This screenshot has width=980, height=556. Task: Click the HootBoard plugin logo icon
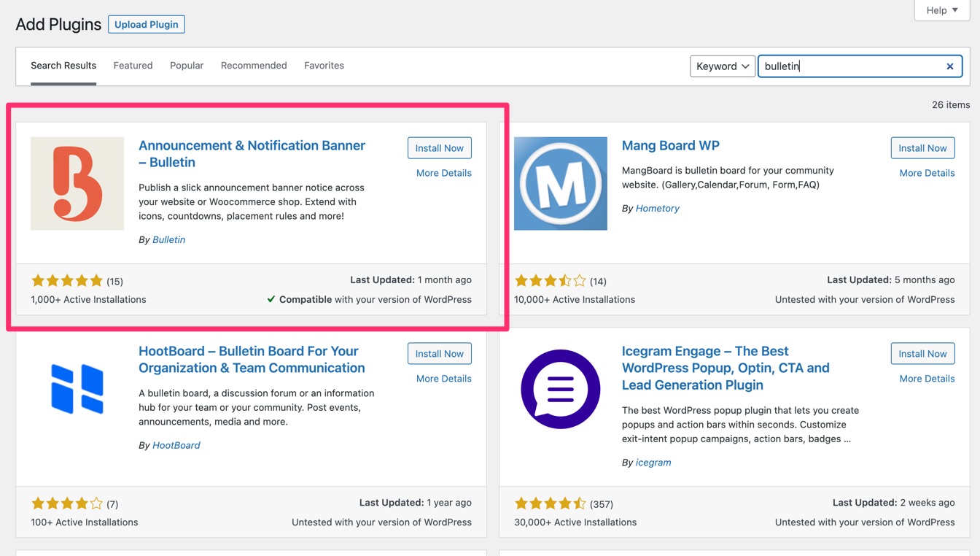(x=77, y=389)
